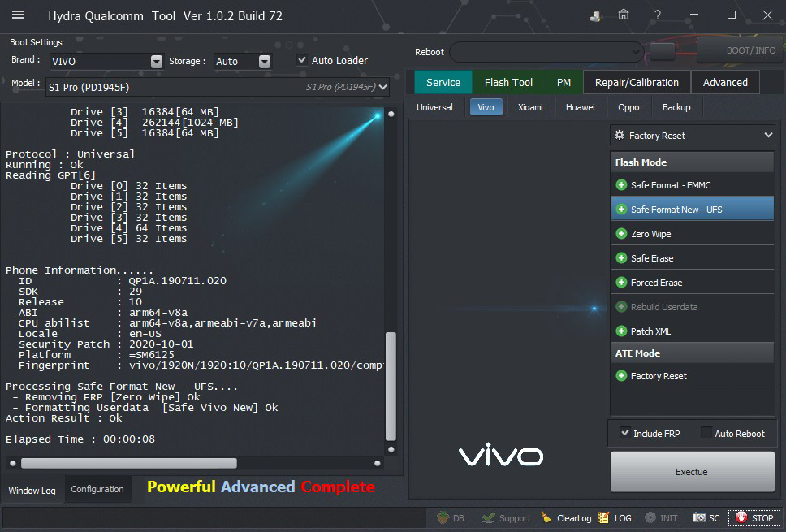Enable the Auto Reboot checkbox
Viewport: 786px width, 532px height.
click(706, 433)
